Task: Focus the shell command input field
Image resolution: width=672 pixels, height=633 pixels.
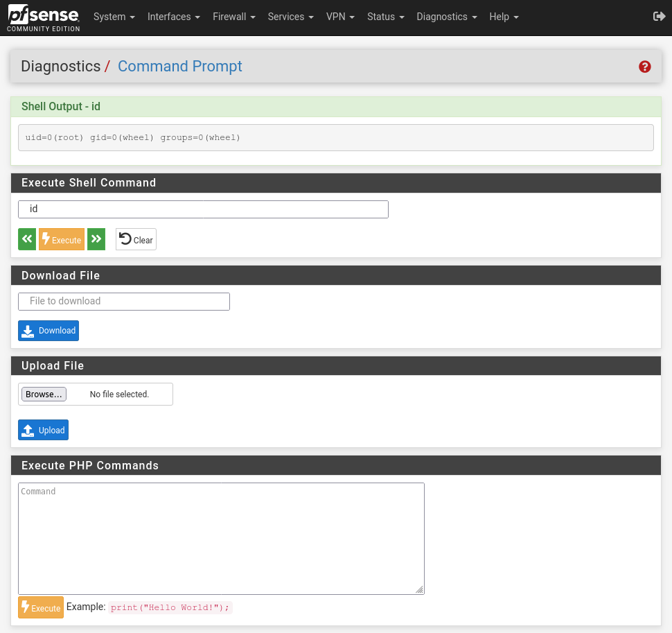Action: click(x=203, y=209)
